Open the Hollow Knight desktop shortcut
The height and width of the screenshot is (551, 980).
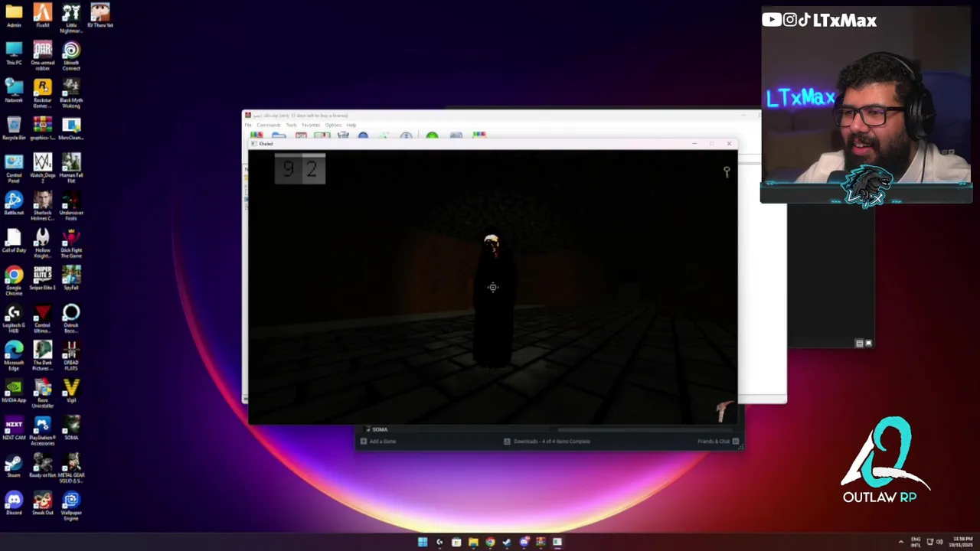click(x=42, y=243)
